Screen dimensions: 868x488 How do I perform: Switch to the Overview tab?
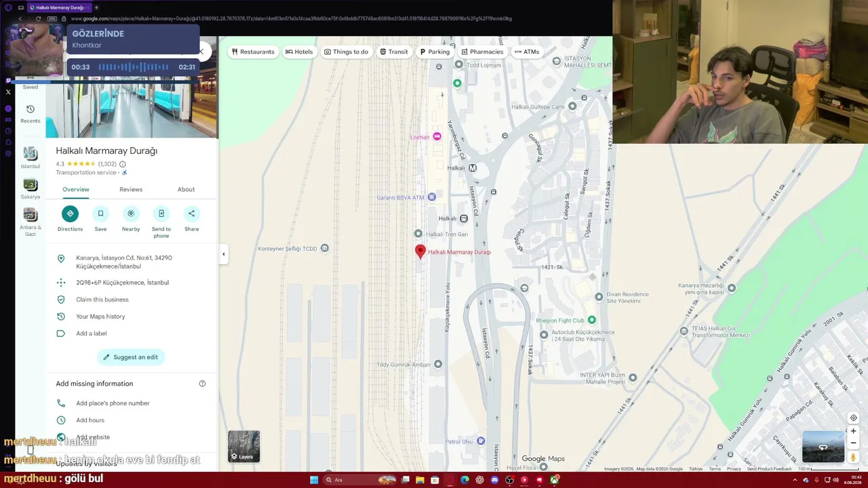tap(76, 190)
